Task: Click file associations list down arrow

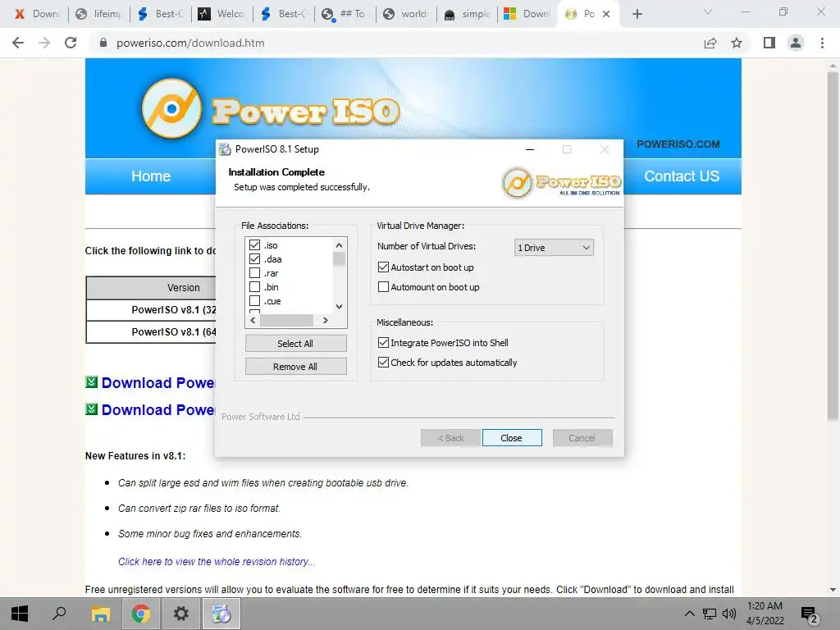Action: coord(339,307)
